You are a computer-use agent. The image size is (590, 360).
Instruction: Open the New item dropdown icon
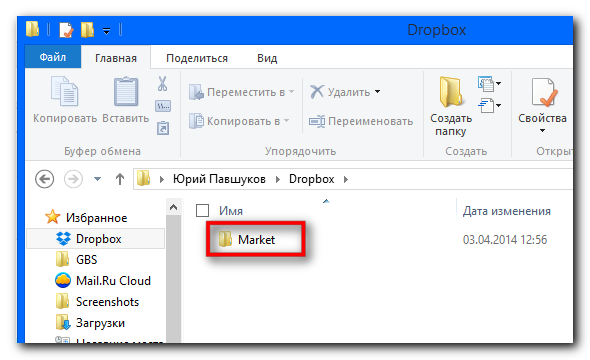489,84
